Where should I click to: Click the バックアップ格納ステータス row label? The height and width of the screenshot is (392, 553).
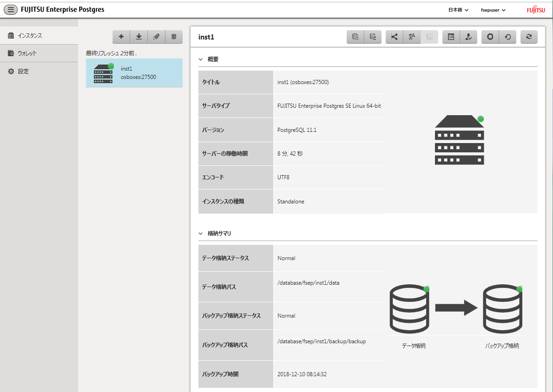click(x=231, y=316)
